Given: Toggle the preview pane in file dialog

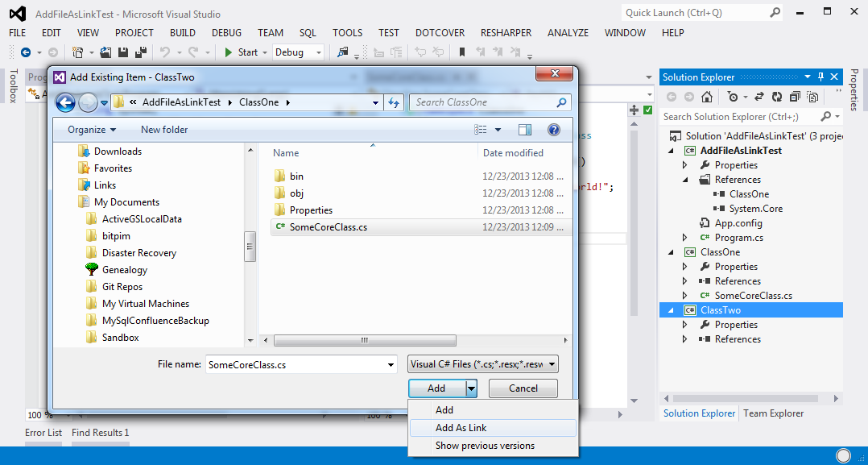Looking at the screenshot, I should 525,130.
